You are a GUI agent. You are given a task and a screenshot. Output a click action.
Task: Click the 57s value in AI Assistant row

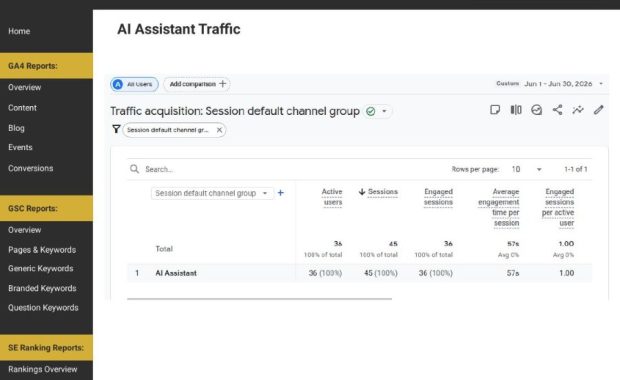click(513, 273)
